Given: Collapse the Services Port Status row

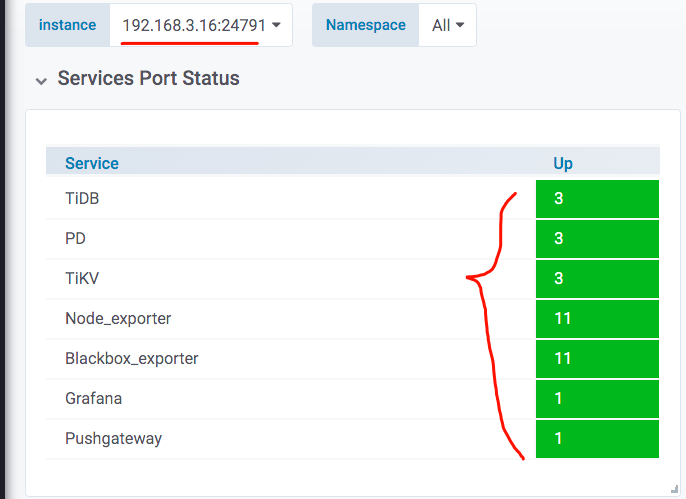Looking at the screenshot, I should [x=41, y=80].
